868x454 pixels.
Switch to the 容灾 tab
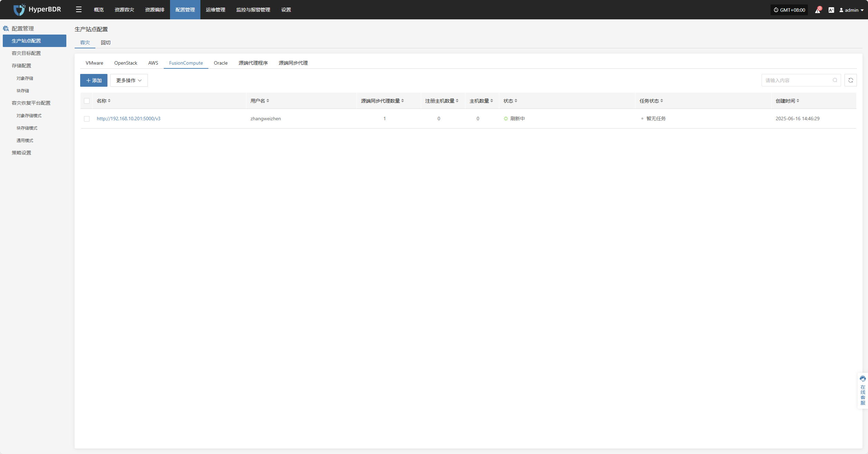click(85, 42)
